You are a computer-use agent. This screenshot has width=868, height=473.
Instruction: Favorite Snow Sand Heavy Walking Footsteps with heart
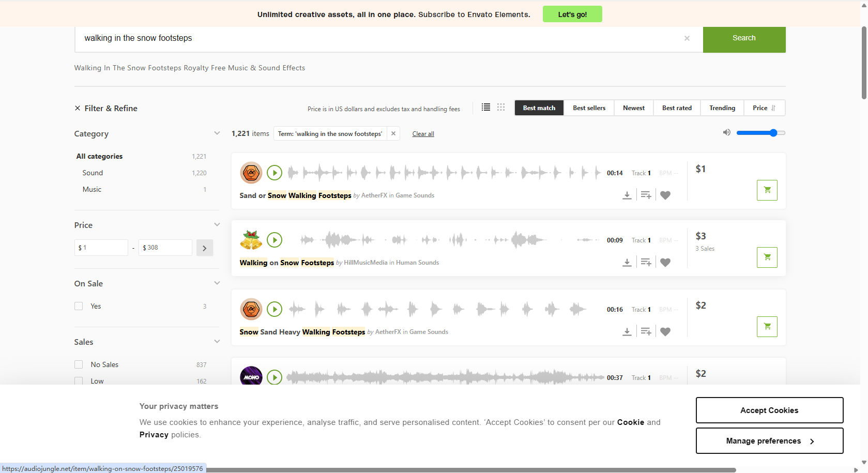[665, 332]
